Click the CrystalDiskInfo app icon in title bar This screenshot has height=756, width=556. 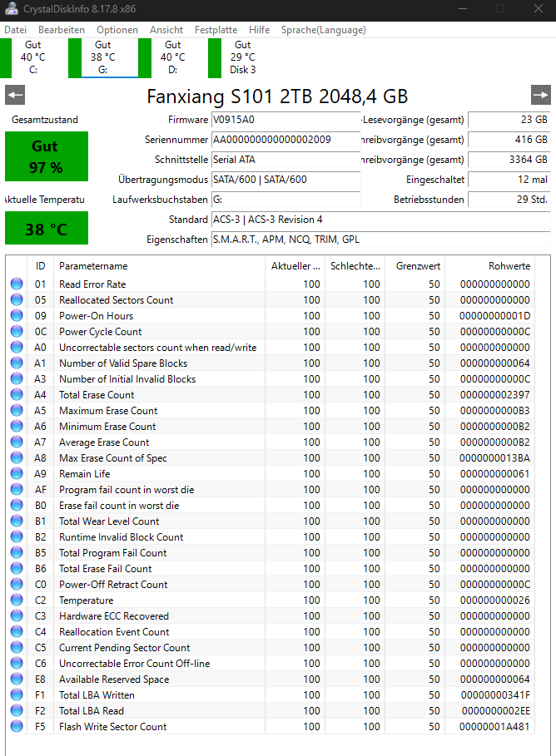click(x=11, y=8)
